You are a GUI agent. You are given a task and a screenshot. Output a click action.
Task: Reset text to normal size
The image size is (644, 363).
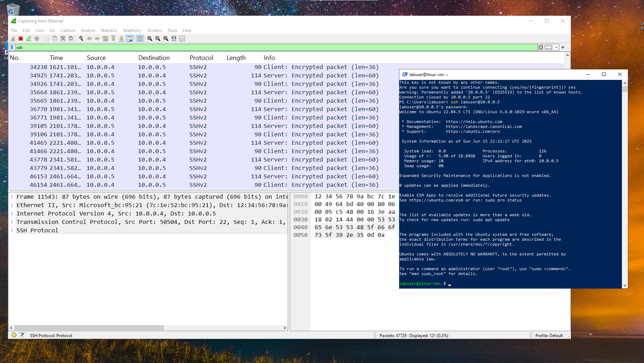166,39
